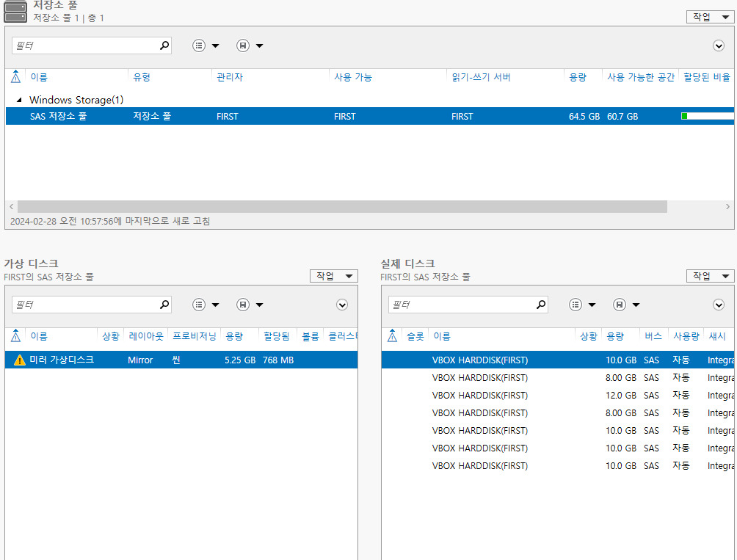Collapse the Windows Storage(1) group
Screen dimensions: 737x560
click(19, 100)
